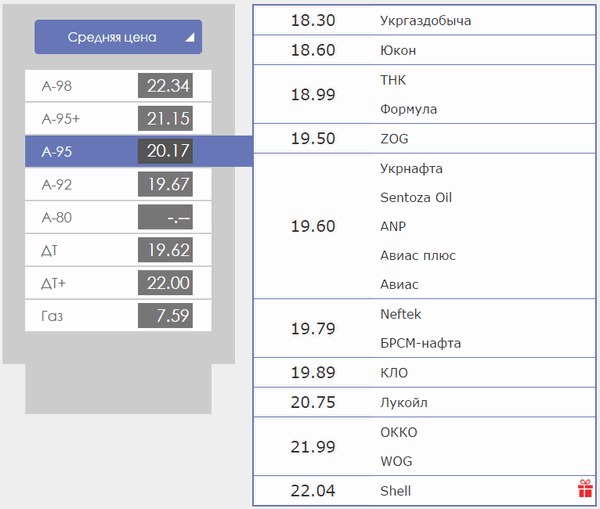Click the 20.75 price cell
The image size is (600, 509).
pos(313,403)
